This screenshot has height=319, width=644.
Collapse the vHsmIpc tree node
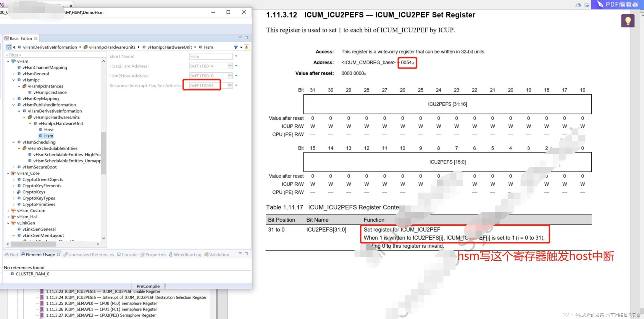[14, 80]
